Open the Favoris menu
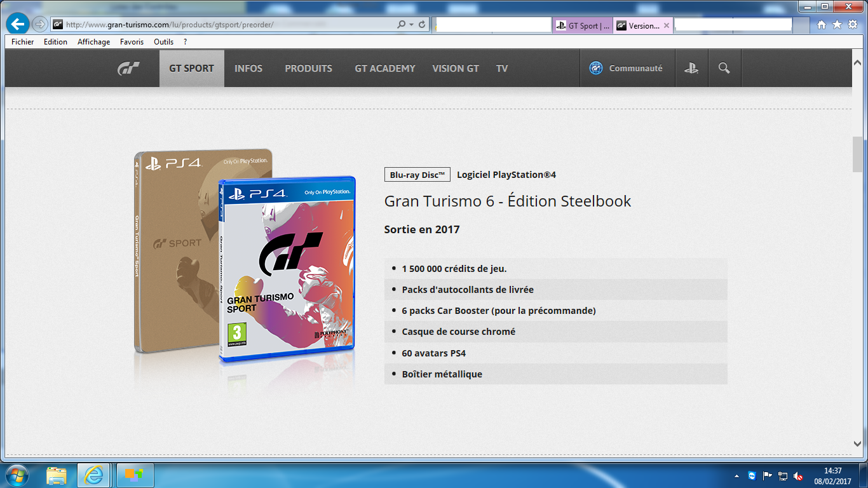Viewport: 868px width, 488px height. click(x=132, y=42)
